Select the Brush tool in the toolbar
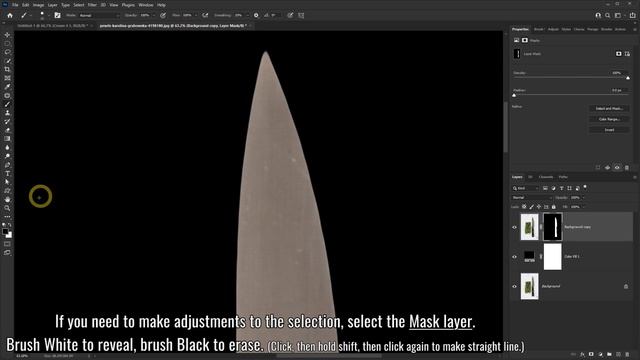The height and width of the screenshot is (360, 640). [7, 104]
